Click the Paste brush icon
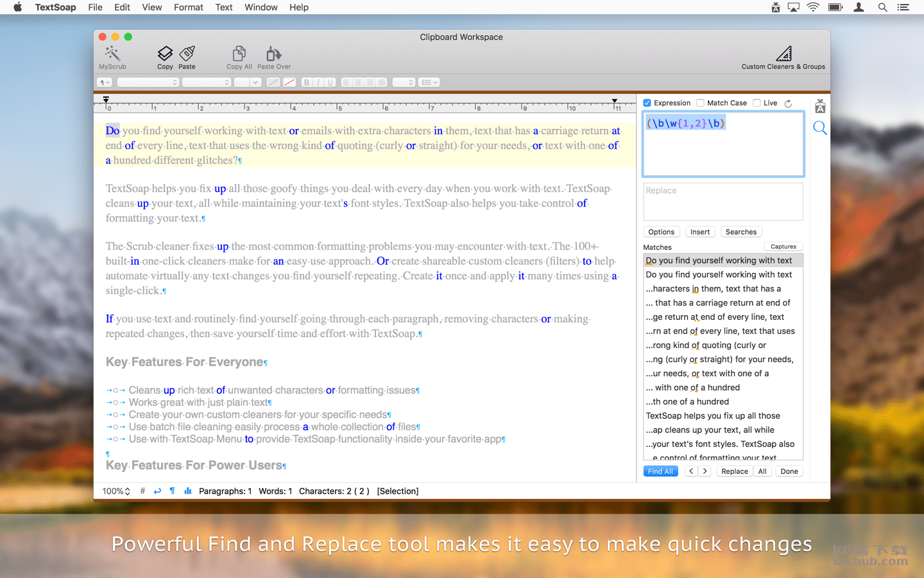924x578 pixels. pyautogui.click(x=187, y=57)
